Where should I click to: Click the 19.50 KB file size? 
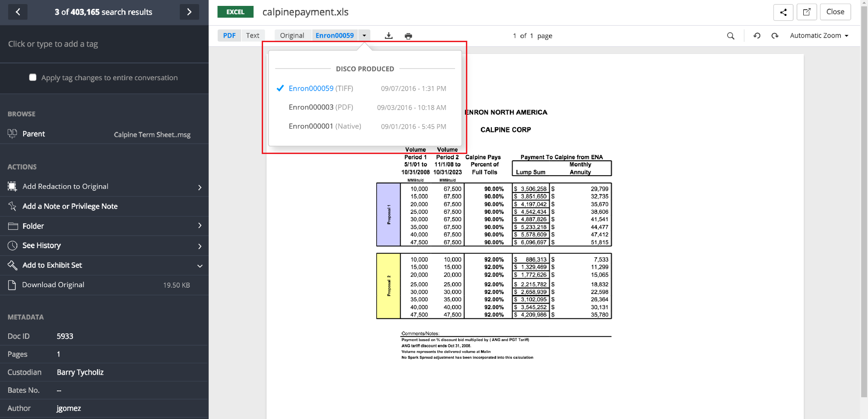177,285
